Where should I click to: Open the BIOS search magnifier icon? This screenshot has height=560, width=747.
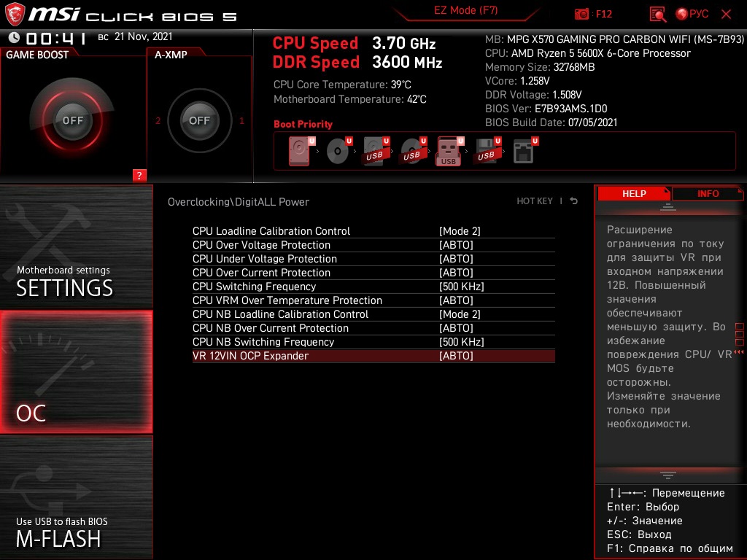tap(658, 15)
